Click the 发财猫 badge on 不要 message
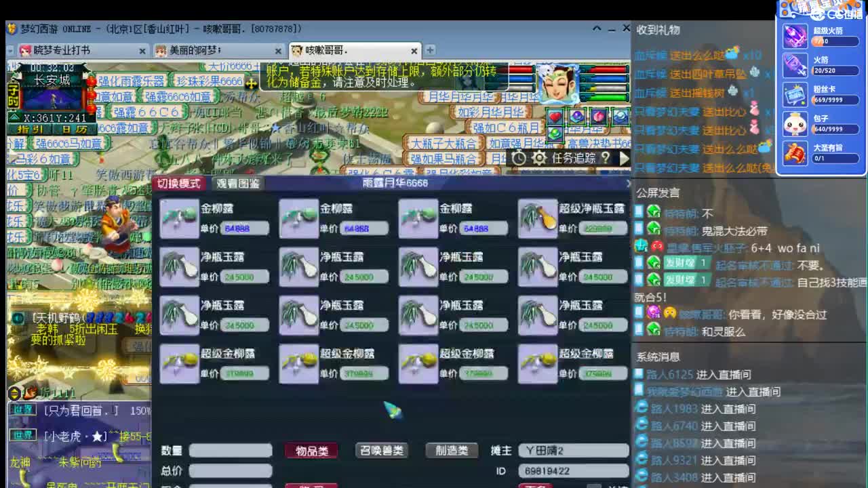 [x=686, y=263]
